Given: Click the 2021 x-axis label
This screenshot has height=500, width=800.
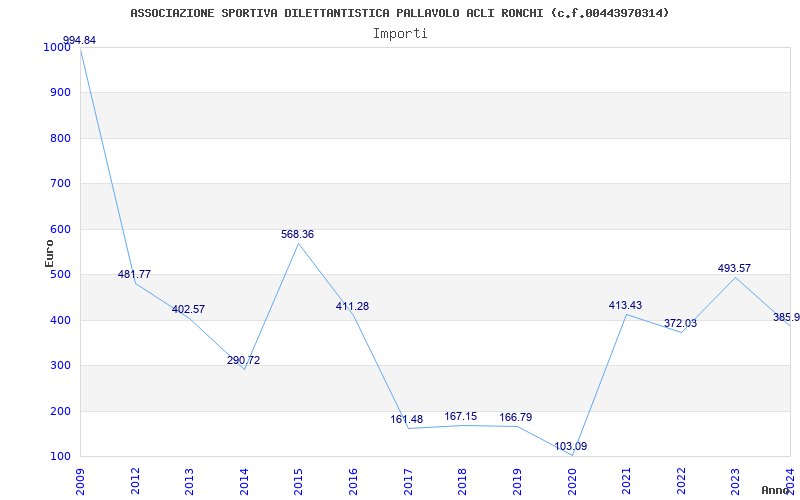Looking at the screenshot, I should tap(626, 481).
